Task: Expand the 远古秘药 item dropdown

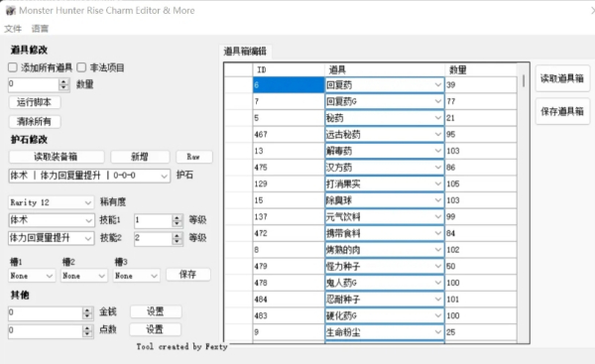Action: pyautogui.click(x=437, y=134)
